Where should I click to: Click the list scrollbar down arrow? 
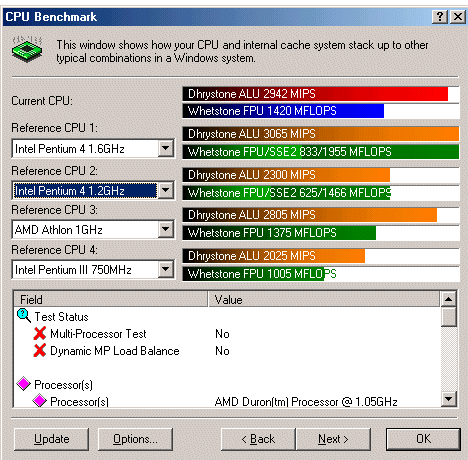coord(449,398)
